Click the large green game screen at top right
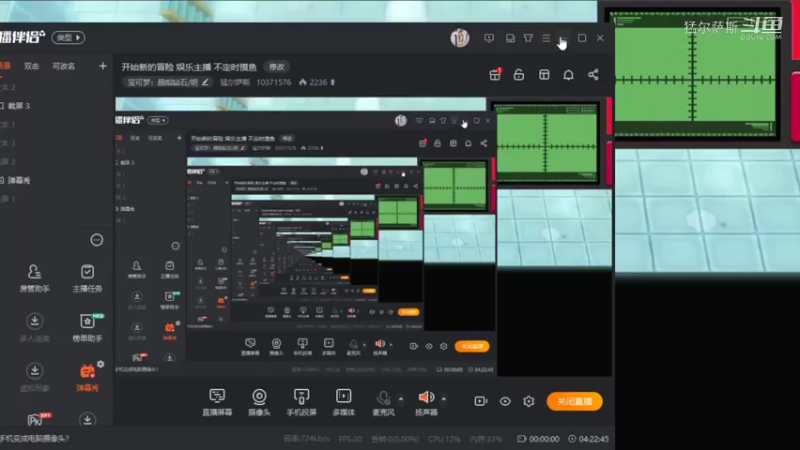This screenshot has height=450, width=800. (x=695, y=75)
